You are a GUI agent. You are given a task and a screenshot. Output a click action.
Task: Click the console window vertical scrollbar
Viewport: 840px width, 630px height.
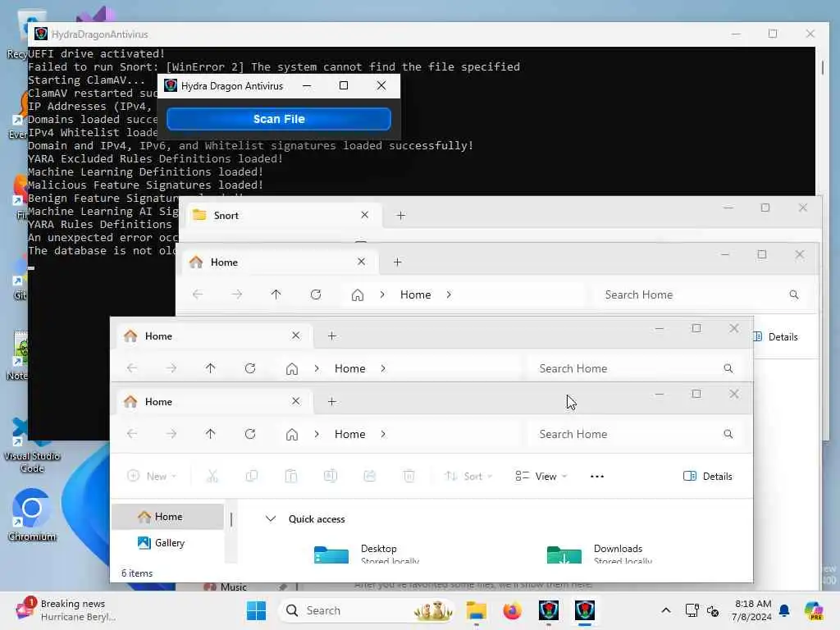point(822,67)
